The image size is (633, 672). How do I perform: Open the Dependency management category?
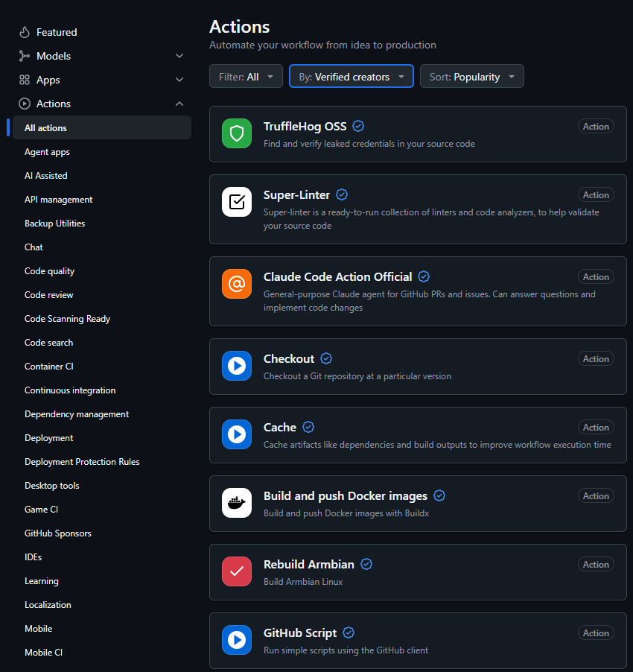77,414
